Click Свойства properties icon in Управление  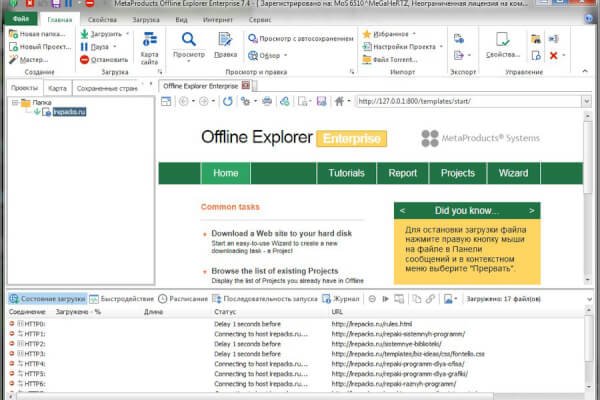[x=502, y=39]
